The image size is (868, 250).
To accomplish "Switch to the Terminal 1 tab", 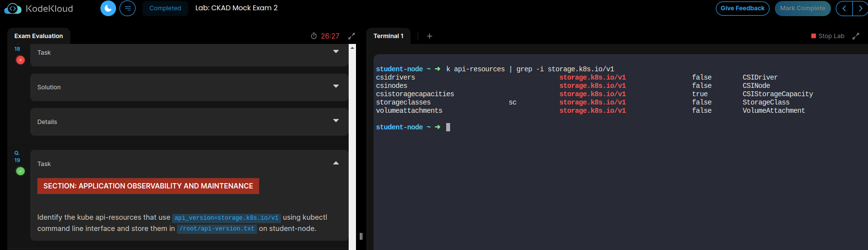I will click(x=388, y=36).
